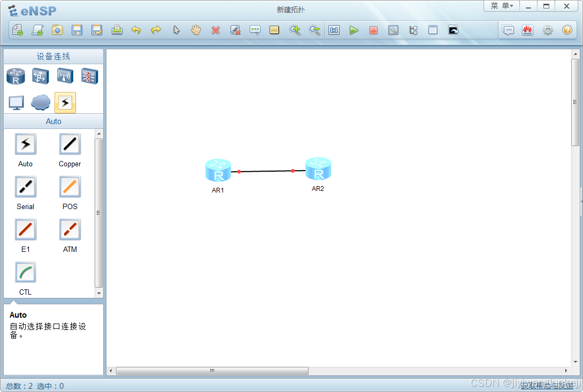Click the data capture icon
The image size is (583, 392).
point(393,30)
